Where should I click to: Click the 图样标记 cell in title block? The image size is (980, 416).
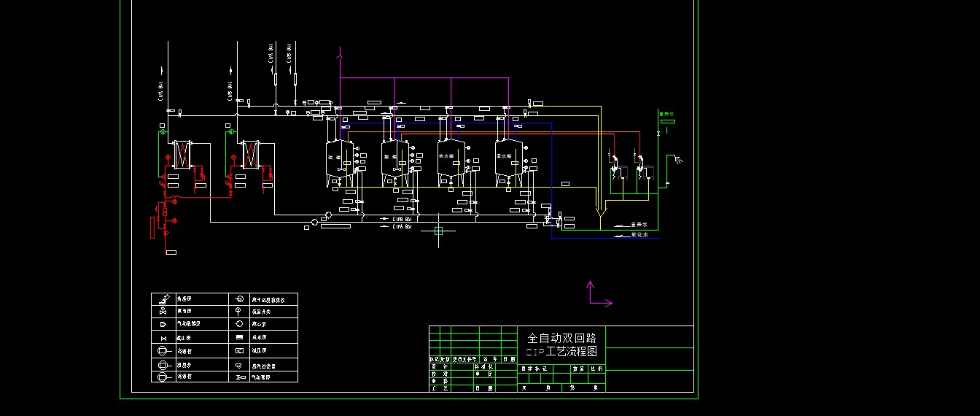pyautogui.click(x=534, y=369)
